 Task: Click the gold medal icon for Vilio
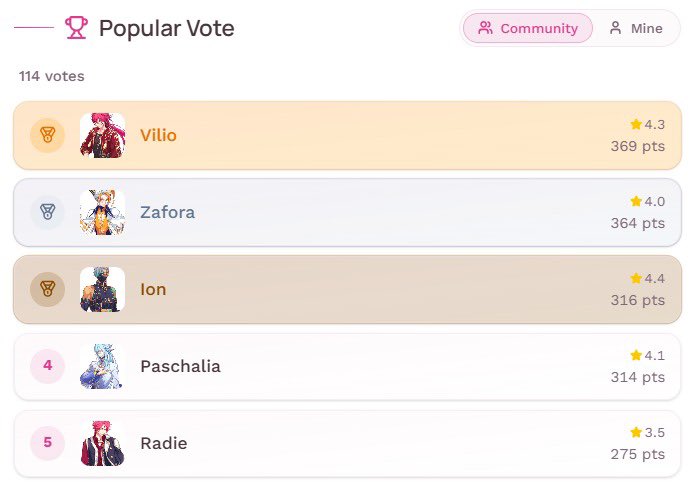[48, 135]
